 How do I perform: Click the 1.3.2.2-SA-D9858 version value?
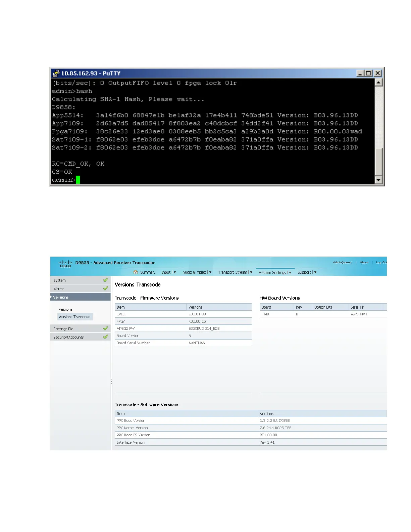275,420
